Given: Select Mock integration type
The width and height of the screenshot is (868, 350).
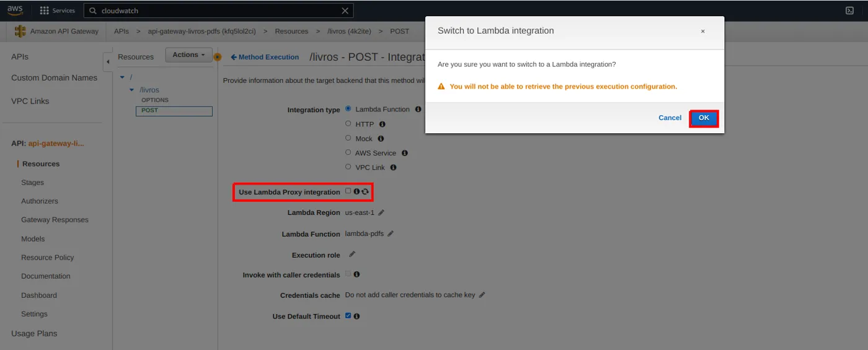Looking at the screenshot, I should point(348,138).
